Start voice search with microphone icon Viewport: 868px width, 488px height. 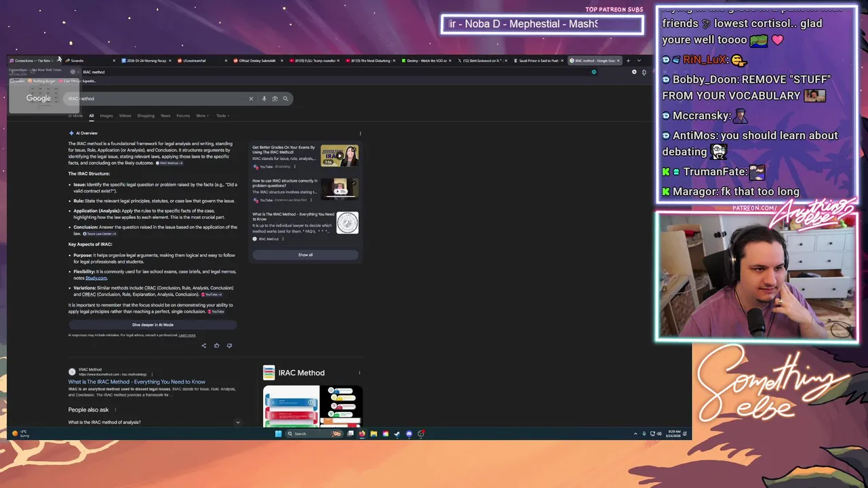point(264,99)
